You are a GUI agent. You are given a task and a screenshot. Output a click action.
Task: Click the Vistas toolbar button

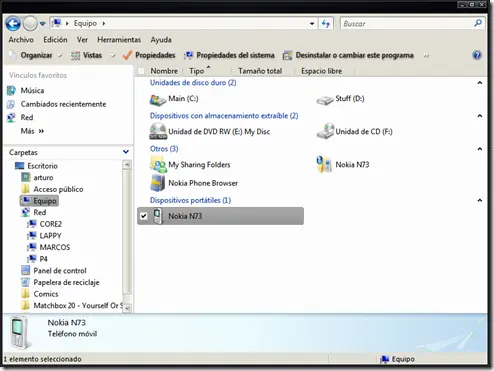(86, 55)
